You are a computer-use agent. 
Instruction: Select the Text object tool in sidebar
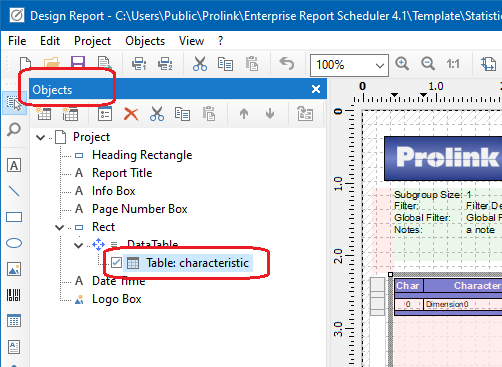[14, 165]
